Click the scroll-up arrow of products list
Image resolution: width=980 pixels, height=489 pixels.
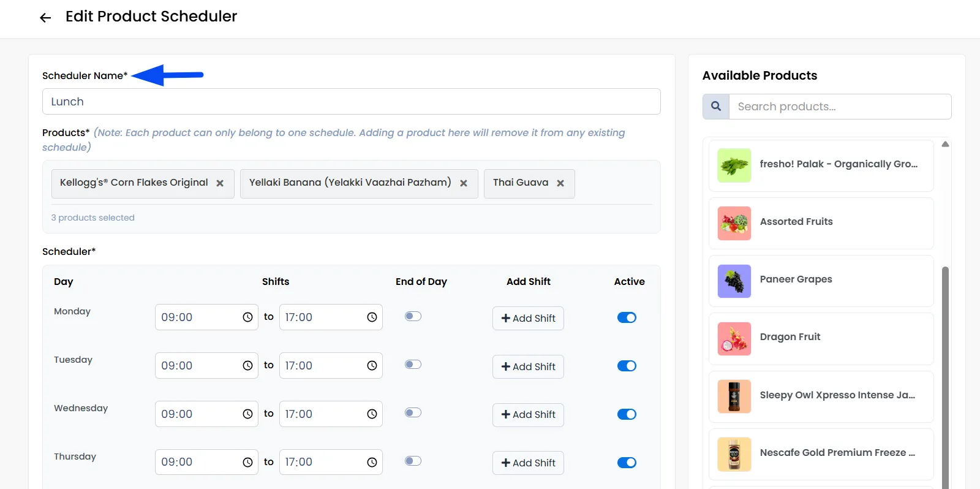(945, 144)
